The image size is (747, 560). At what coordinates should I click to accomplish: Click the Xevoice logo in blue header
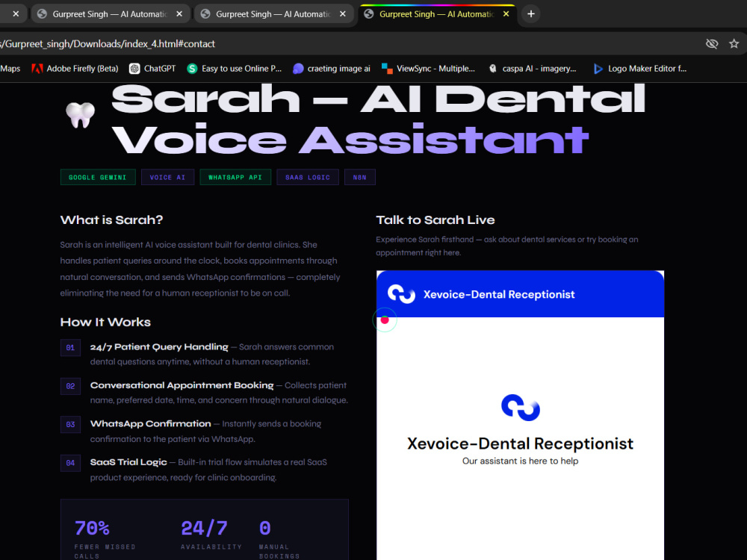[401, 293]
